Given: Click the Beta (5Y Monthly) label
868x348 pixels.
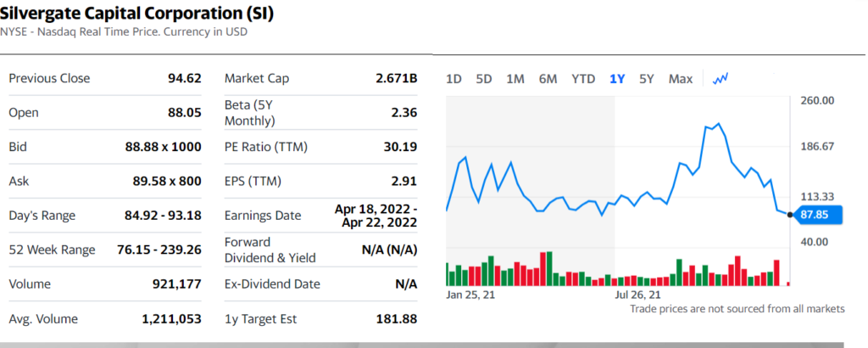Looking at the screenshot, I should click(250, 113).
